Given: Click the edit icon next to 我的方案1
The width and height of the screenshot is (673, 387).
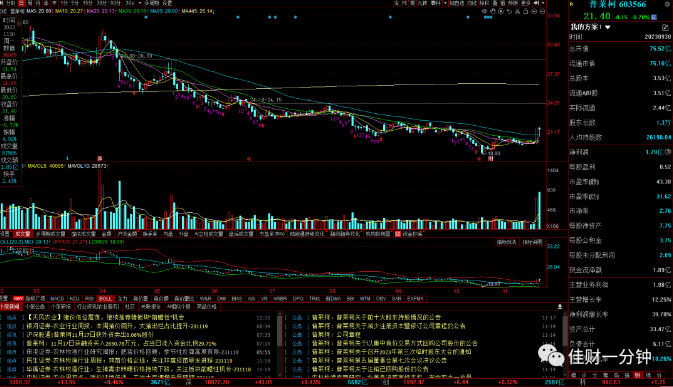Looking at the screenshot, I should point(665,27).
